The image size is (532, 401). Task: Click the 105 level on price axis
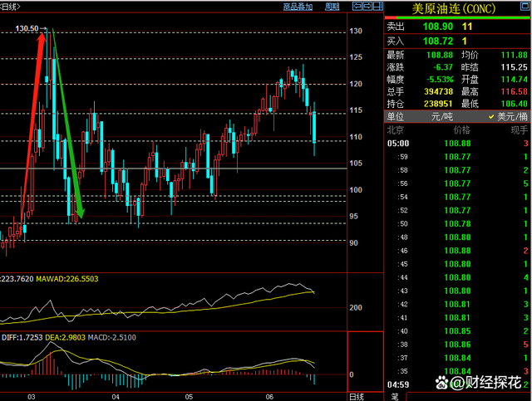click(356, 163)
